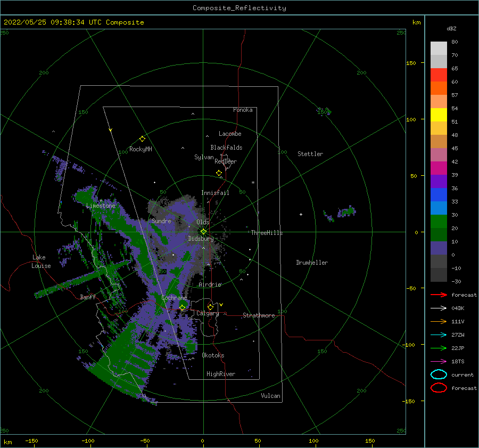Click the word current in legend
Screen dimensions: 479x448
click(463, 375)
